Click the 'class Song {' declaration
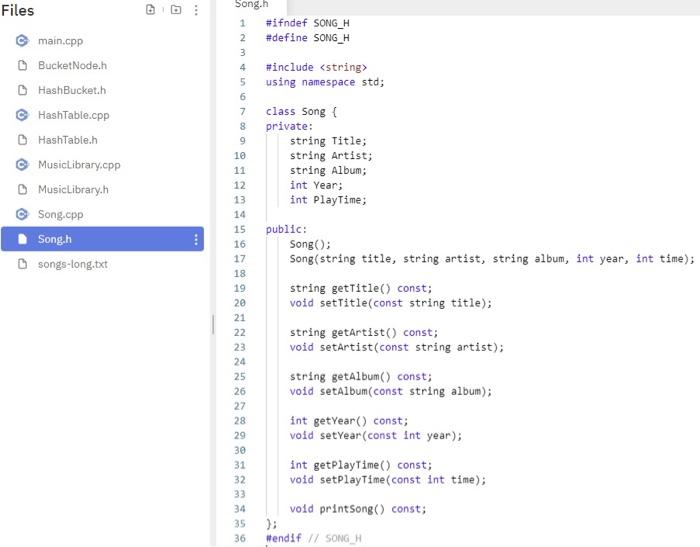Screen dimensions: 700x547 click(x=301, y=111)
